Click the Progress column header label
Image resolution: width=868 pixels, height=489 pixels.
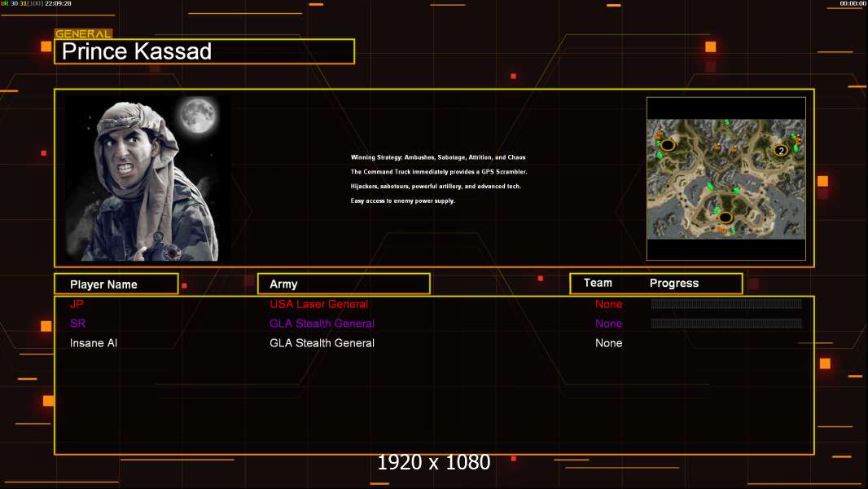[x=673, y=283]
